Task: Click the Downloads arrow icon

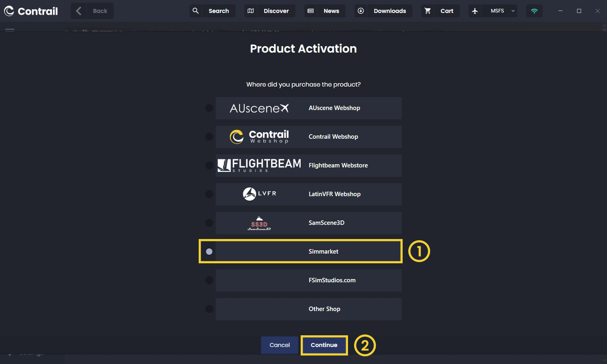Action: (361, 11)
